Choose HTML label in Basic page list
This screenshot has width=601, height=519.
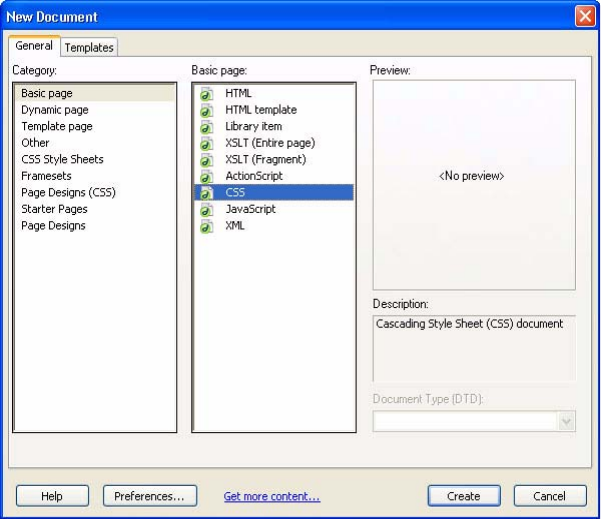[238, 93]
